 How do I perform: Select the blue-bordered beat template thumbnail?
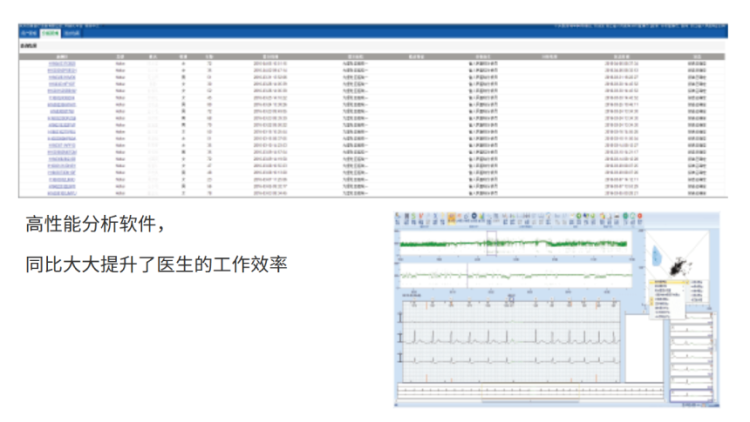point(691,396)
